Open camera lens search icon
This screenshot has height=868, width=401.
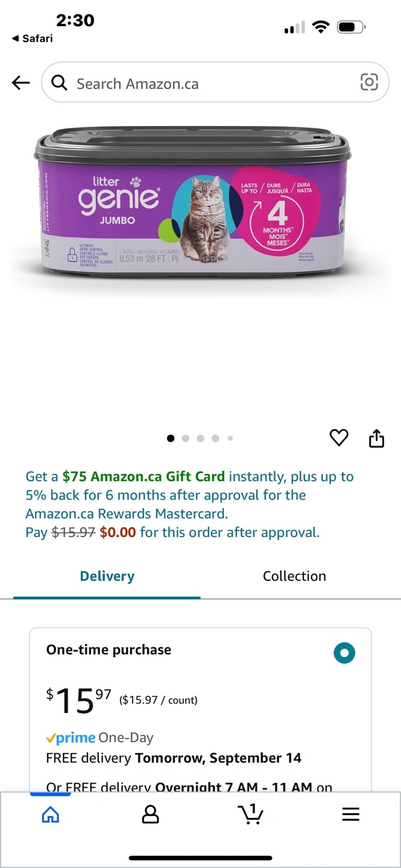(x=369, y=82)
